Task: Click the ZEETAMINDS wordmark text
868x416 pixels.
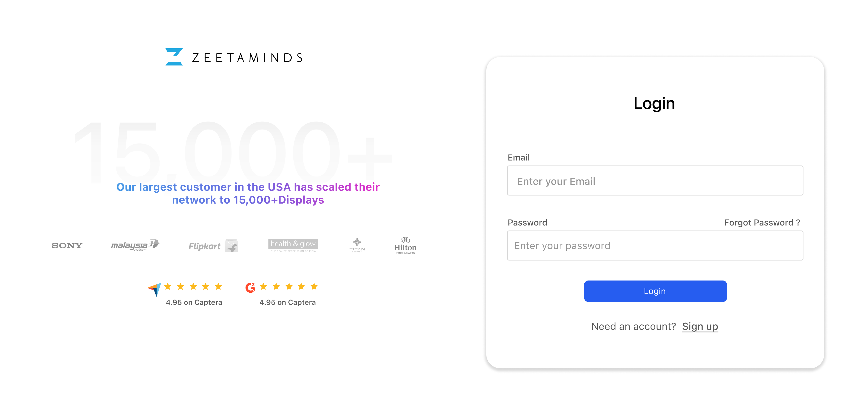Action: (247, 58)
